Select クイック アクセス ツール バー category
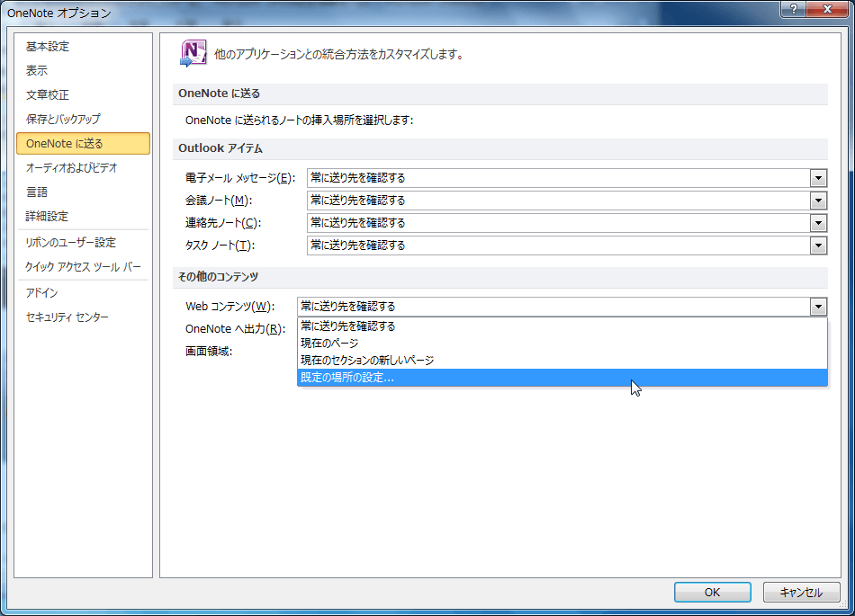Viewport: 855px width, 616px height. [83, 267]
